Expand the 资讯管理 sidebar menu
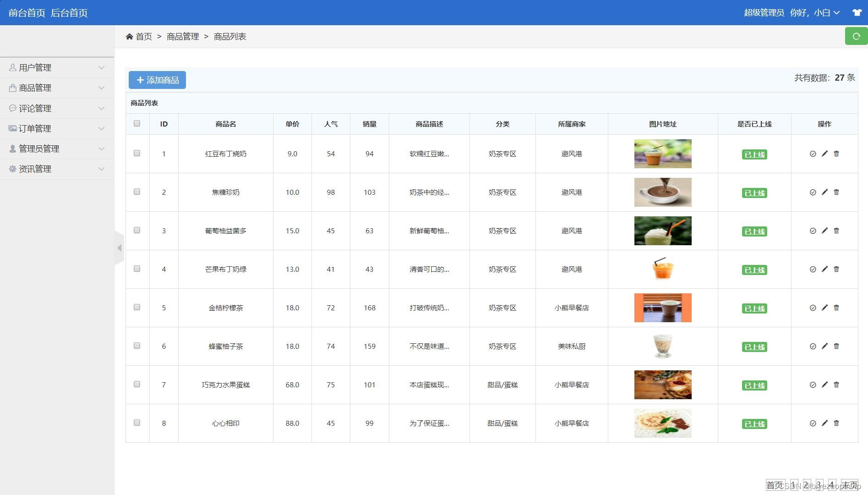 57,169
